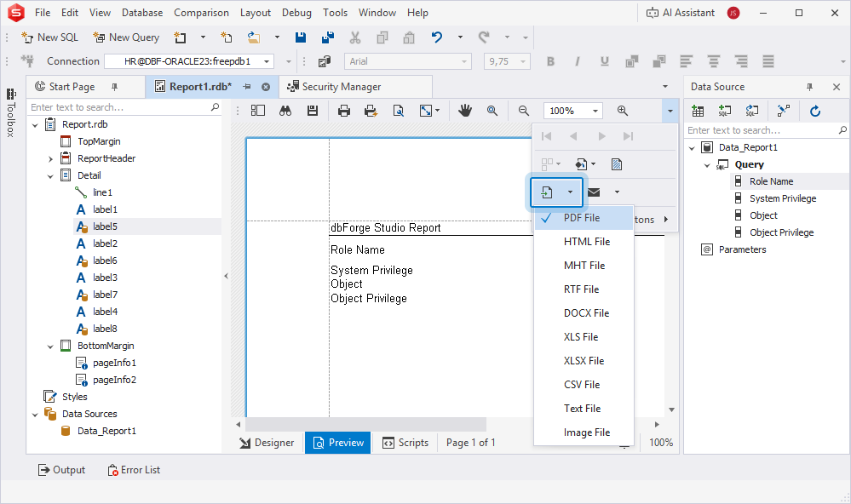This screenshot has height=504, width=851.
Task: Toggle align text right
Action: click(x=741, y=61)
